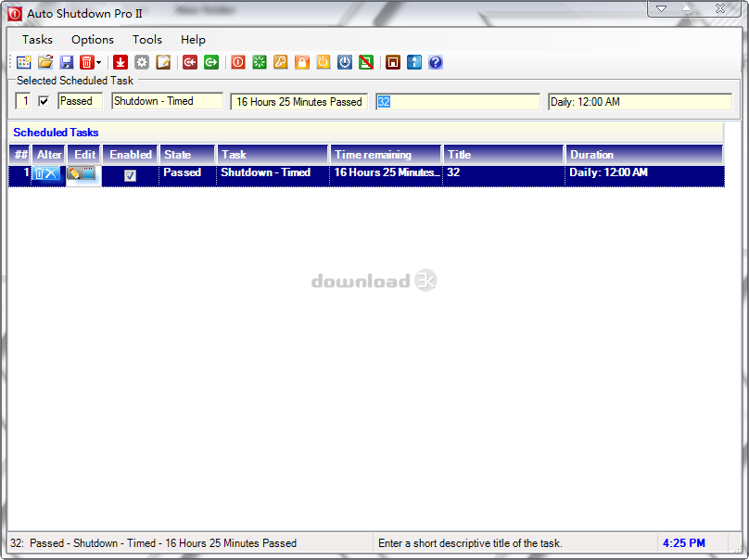Toggle the Selected Scheduled Task enabled checkbox
This screenshot has height=560, width=749.
[44, 101]
